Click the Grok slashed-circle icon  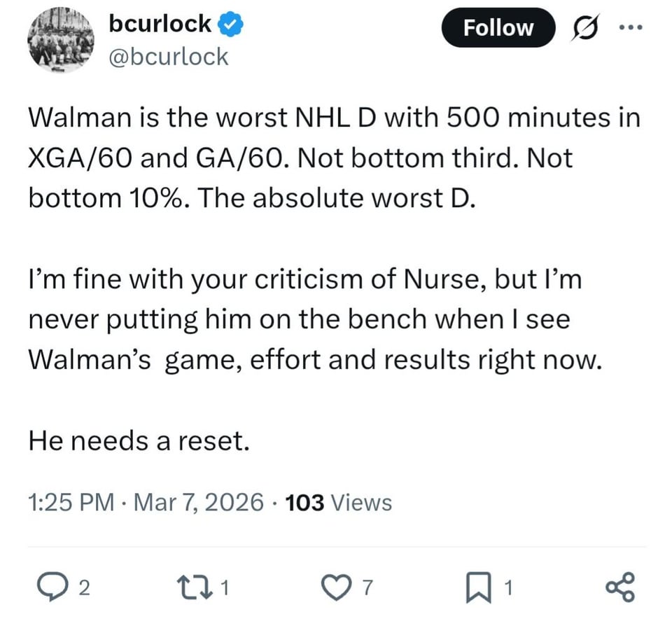[x=580, y=28]
